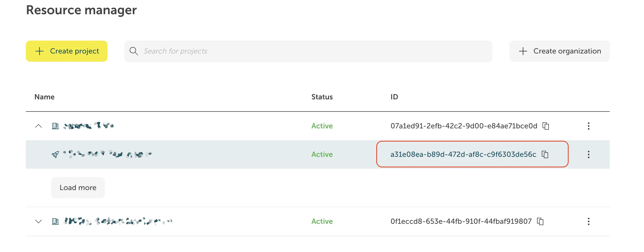Click the plus icon on Create project

[39, 51]
